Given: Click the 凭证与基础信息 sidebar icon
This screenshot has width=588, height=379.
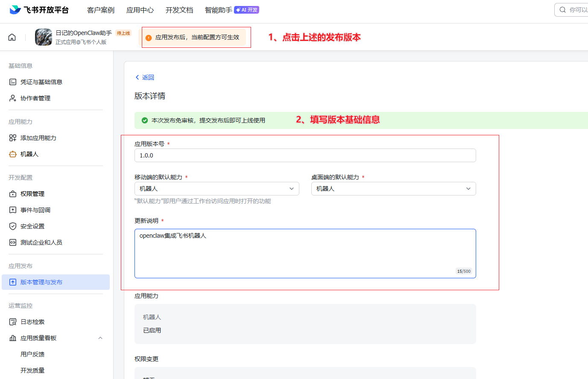Looking at the screenshot, I should 13,82.
